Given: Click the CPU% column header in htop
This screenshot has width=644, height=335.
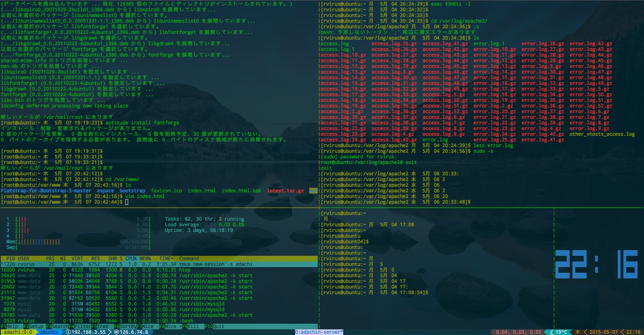Looking at the screenshot, I should pyautogui.click(x=131, y=259).
